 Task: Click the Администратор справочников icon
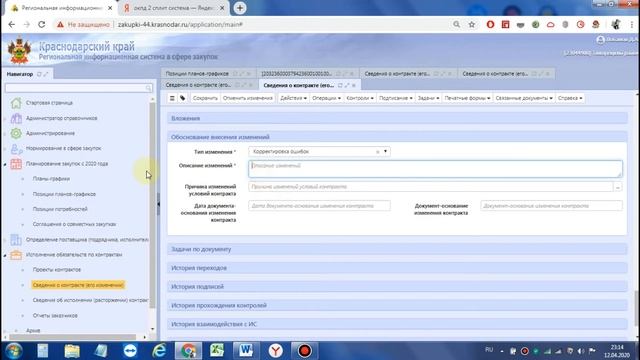click(x=16, y=118)
